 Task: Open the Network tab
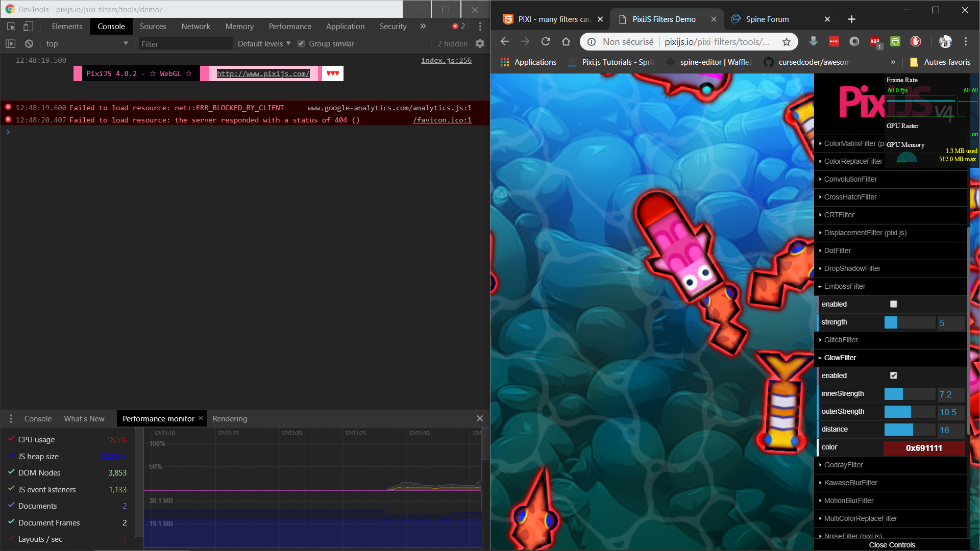[x=195, y=27]
